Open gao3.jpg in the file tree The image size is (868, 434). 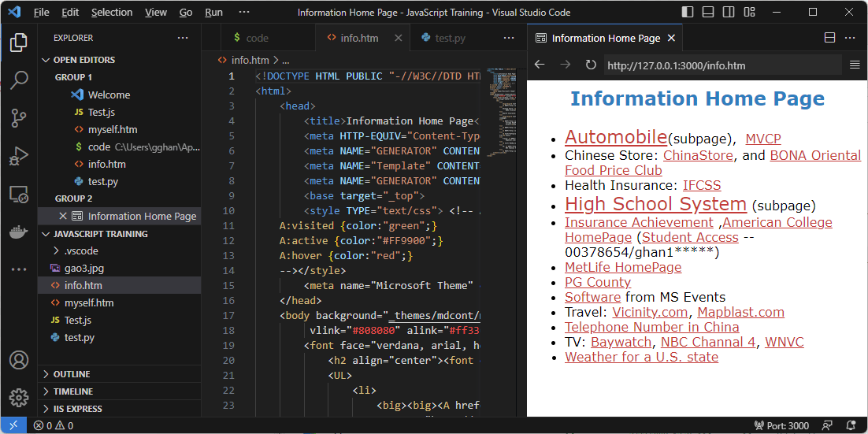[84, 269]
